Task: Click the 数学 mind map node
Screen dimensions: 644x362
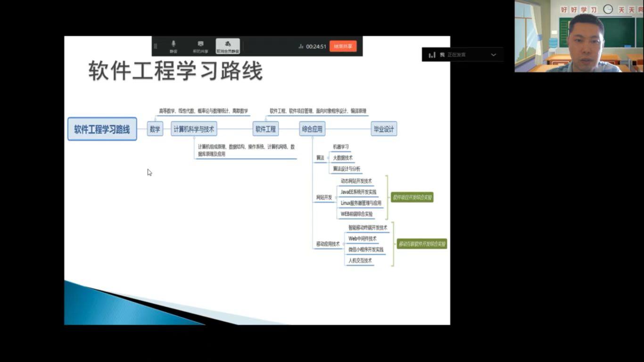Action: point(155,129)
